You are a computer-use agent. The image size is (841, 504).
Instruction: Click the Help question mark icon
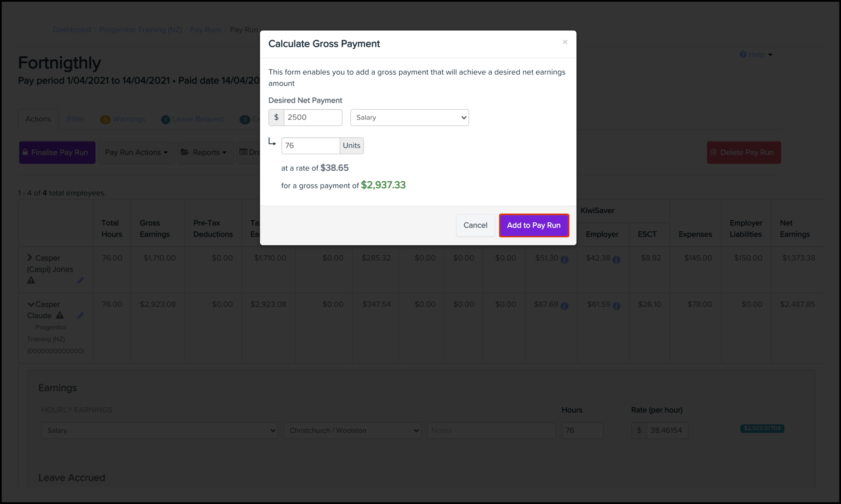(743, 54)
